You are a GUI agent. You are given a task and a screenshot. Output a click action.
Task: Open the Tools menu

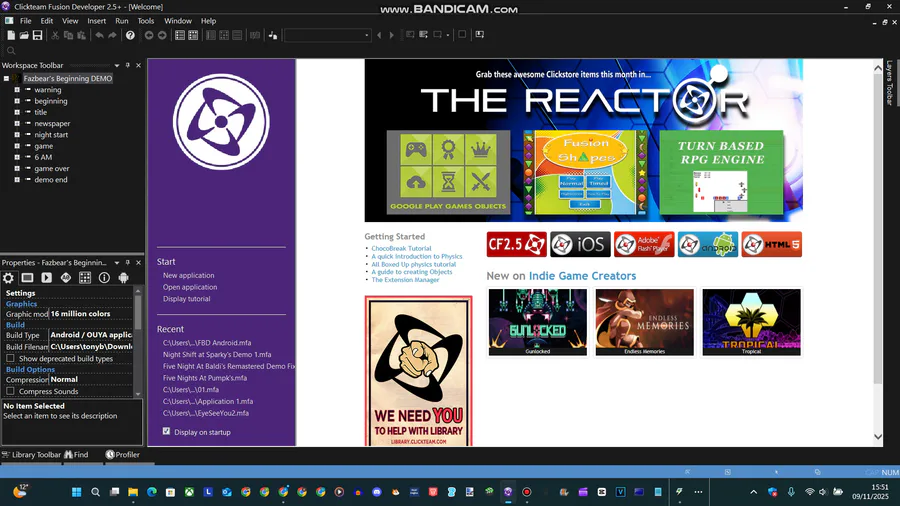[146, 21]
